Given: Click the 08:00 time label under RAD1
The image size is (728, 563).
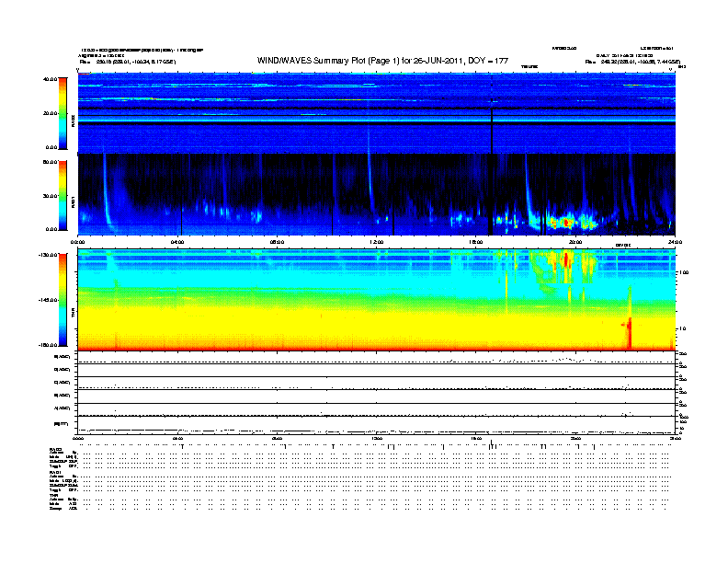Looking at the screenshot, I should [277, 242].
